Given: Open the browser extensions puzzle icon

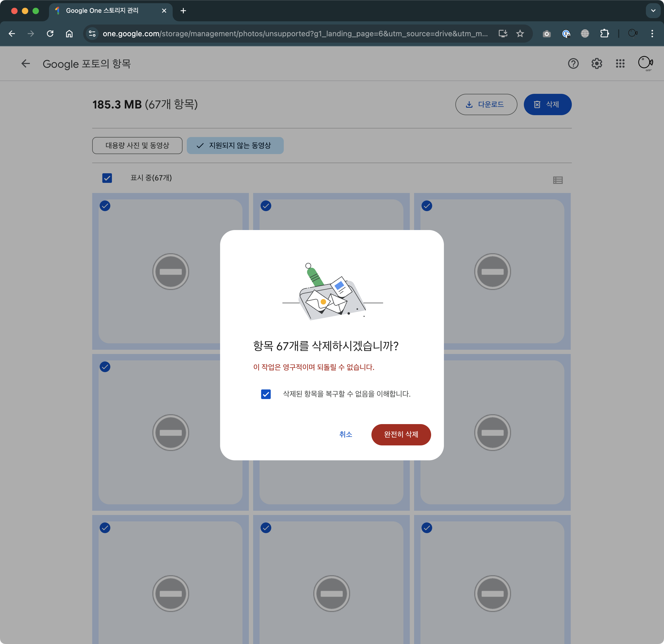Looking at the screenshot, I should 604,34.
